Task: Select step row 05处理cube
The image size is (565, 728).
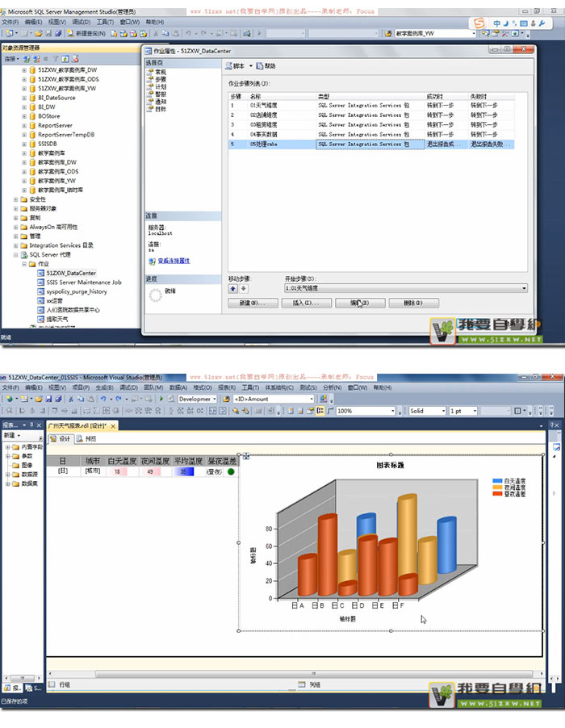Action: 371,144
